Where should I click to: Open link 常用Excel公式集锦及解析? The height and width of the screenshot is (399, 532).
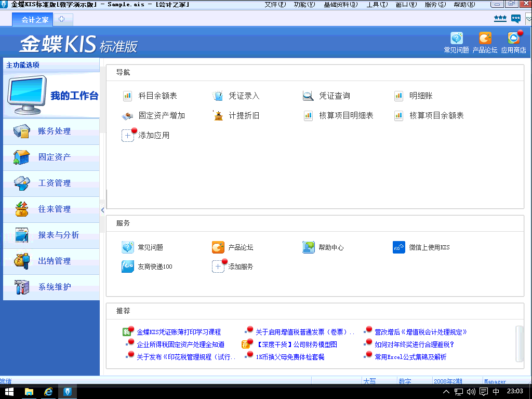point(410,357)
